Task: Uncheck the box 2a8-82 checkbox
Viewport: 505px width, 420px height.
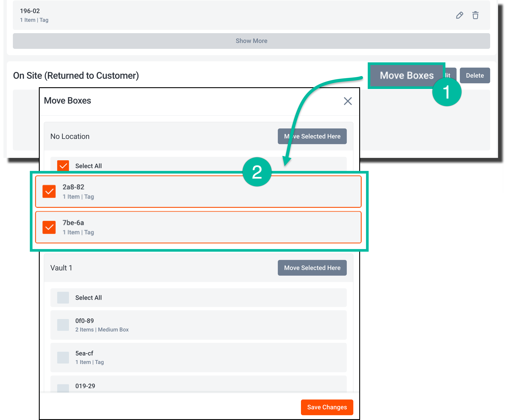Action: click(49, 191)
